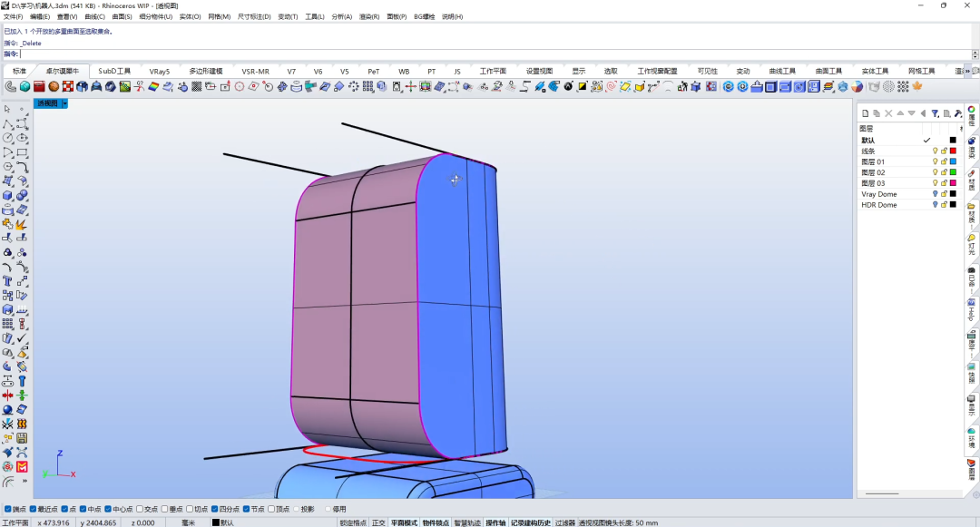Switch to the SubD工具 toolbar tab

pyautogui.click(x=115, y=71)
